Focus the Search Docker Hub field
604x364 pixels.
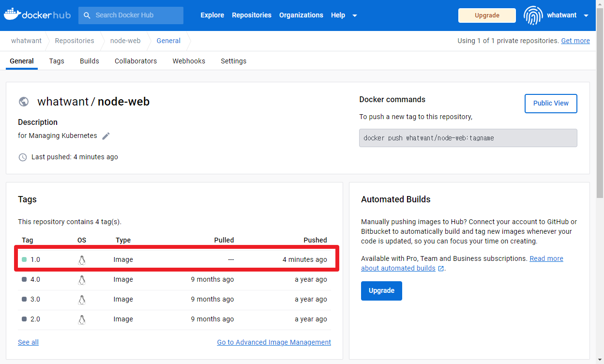131,15
